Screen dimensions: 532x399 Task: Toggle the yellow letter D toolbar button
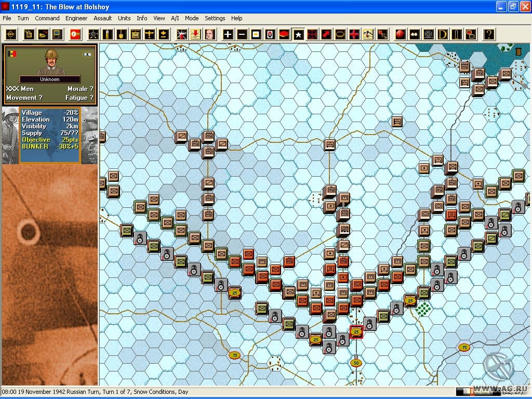443,34
